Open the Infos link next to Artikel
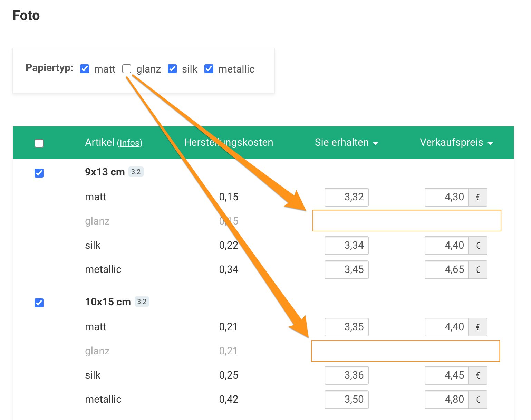 click(x=129, y=143)
